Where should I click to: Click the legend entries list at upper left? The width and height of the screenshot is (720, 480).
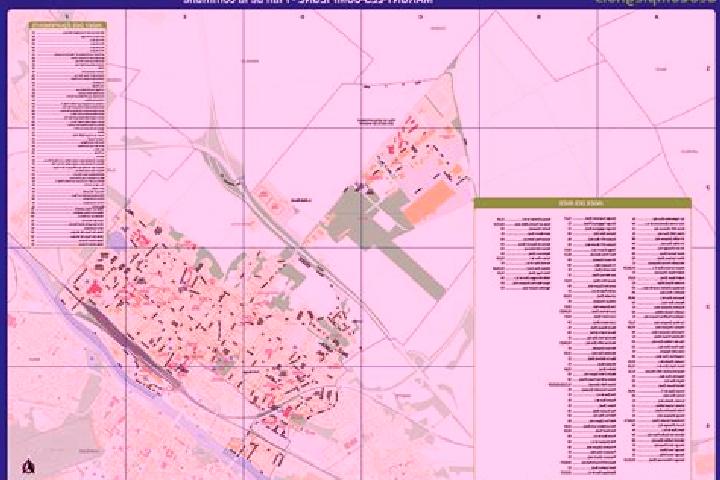coord(68,138)
